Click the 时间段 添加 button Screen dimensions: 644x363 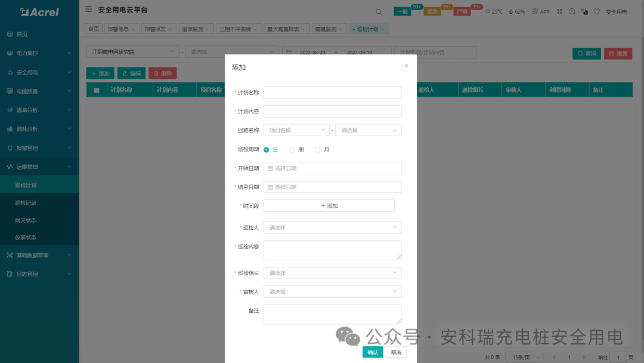pyautogui.click(x=329, y=206)
